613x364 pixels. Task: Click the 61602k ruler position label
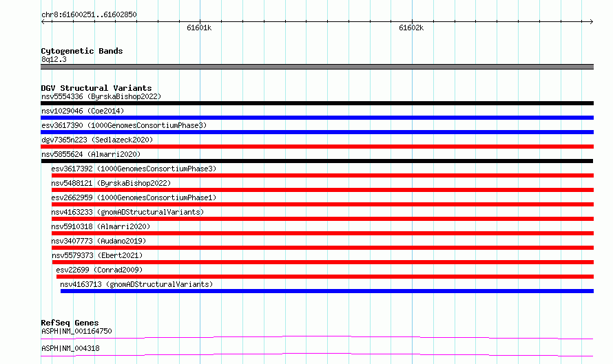click(411, 28)
